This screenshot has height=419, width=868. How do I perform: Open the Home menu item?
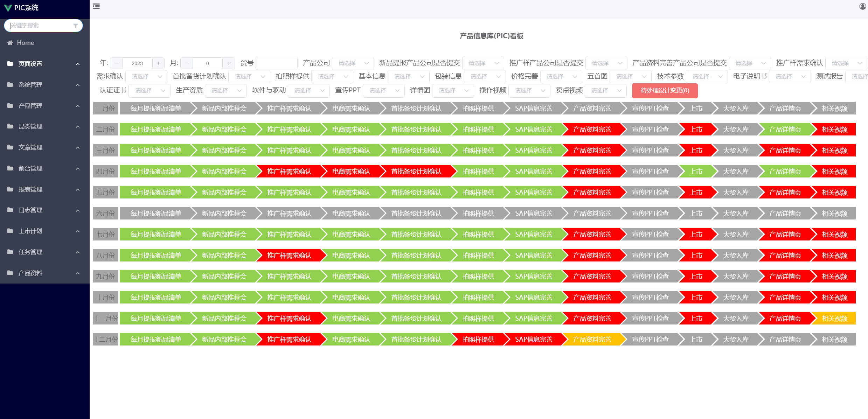pyautogui.click(x=45, y=43)
